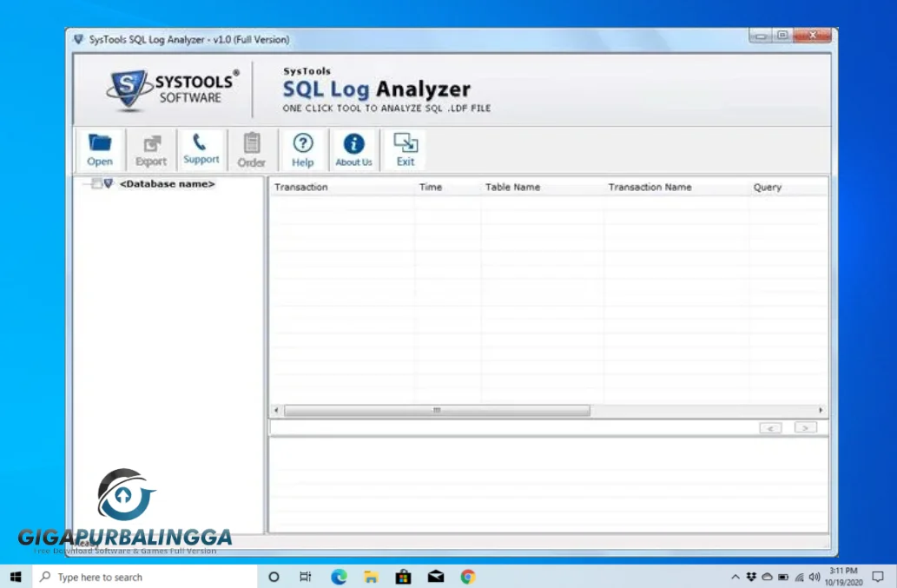Click the volume speaker tray icon
897x588 pixels.
815,577
